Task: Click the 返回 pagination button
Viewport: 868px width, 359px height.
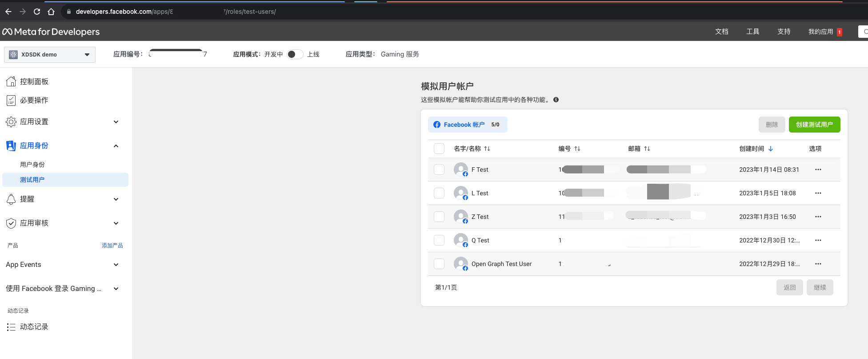Action: coord(790,287)
